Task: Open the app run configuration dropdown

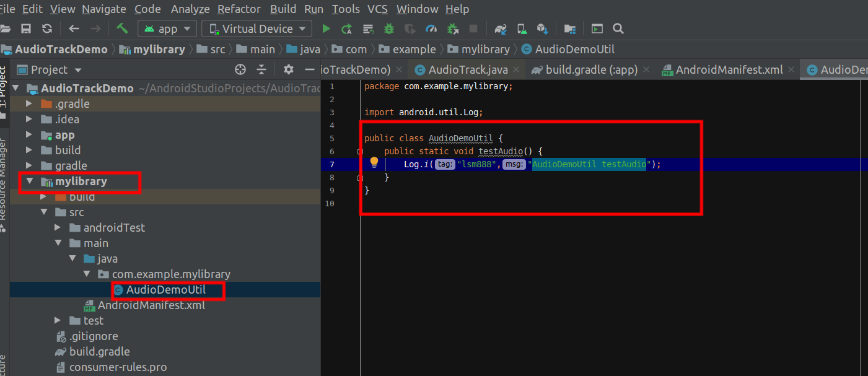Action: coord(167,28)
